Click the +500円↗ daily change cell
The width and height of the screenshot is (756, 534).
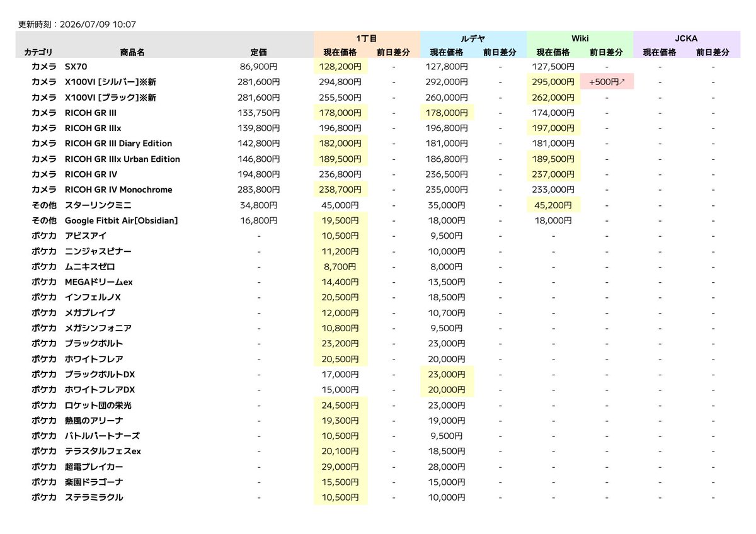point(607,82)
